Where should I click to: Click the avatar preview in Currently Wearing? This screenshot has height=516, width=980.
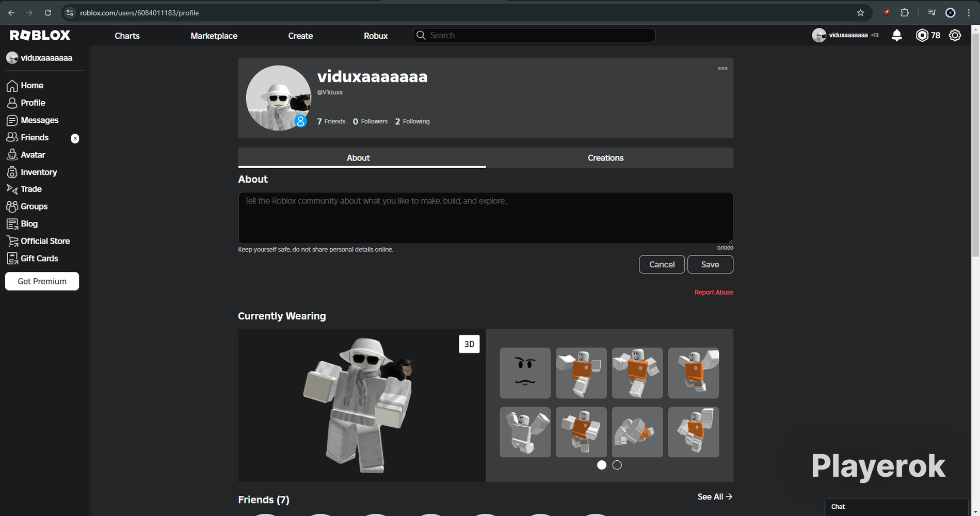pos(362,405)
